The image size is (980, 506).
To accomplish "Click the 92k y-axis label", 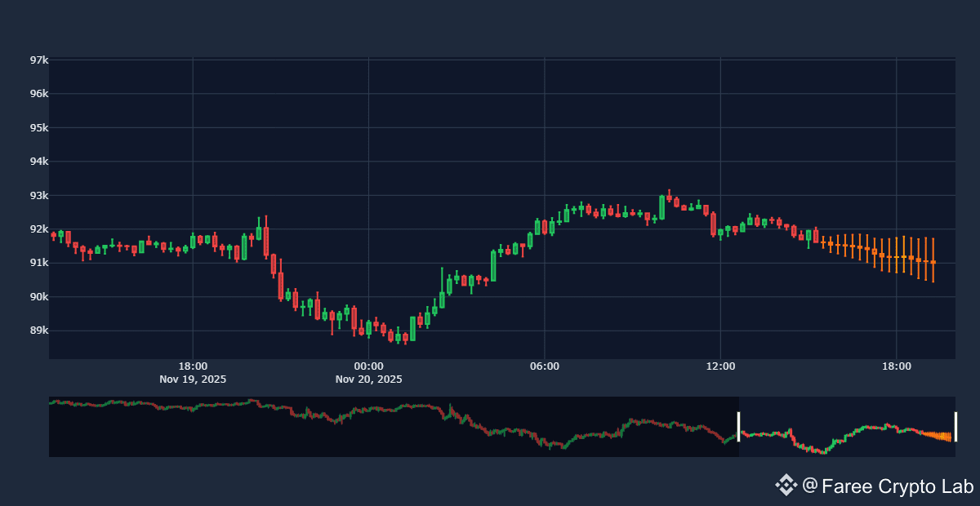I will (39, 229).
